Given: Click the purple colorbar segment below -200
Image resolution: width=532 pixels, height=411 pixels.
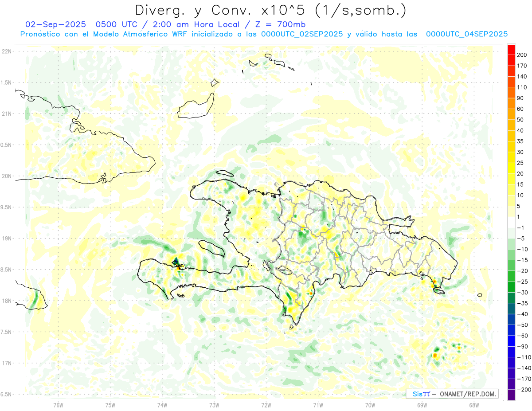Looking at the screenshot, I should [x=511, y=395].
